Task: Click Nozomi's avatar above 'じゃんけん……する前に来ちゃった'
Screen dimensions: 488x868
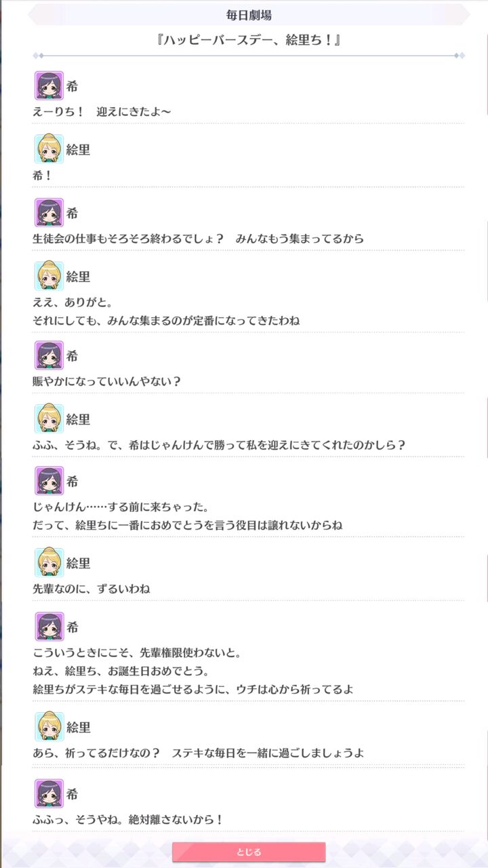Action: (49, 481)
